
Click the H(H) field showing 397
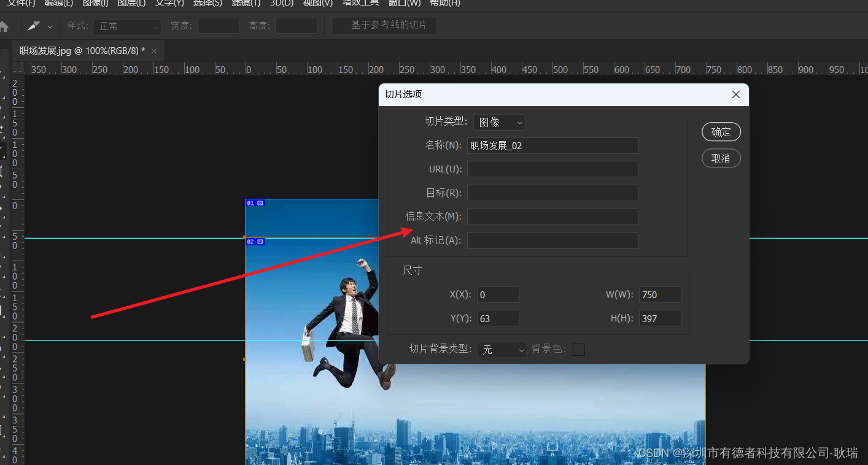pos(660,318)
